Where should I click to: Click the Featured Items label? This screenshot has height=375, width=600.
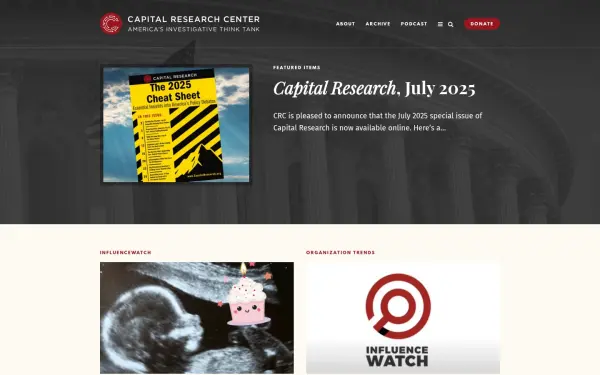pos(297,67)
